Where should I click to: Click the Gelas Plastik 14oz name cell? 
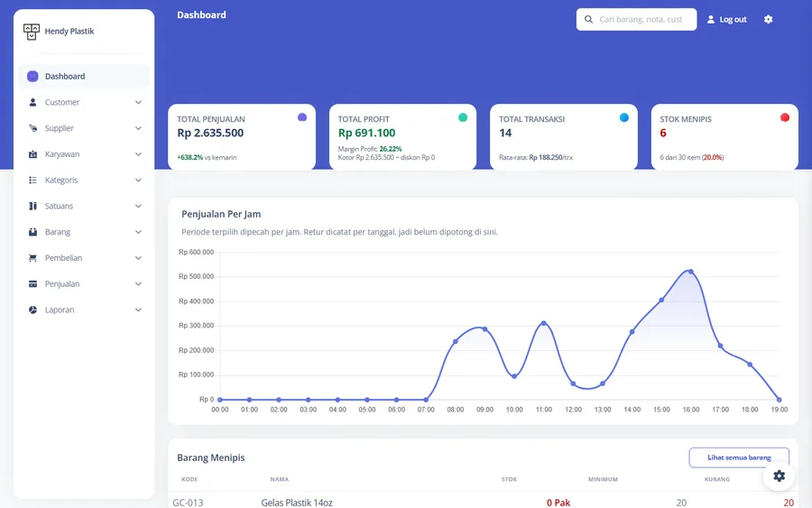click(x=297, y=503)
